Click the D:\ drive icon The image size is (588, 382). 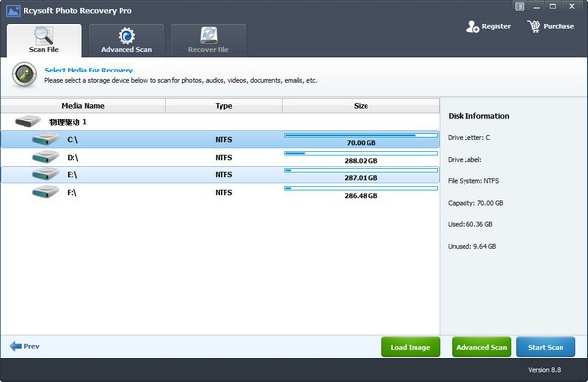pyautogui.click(x=45, y=157)
